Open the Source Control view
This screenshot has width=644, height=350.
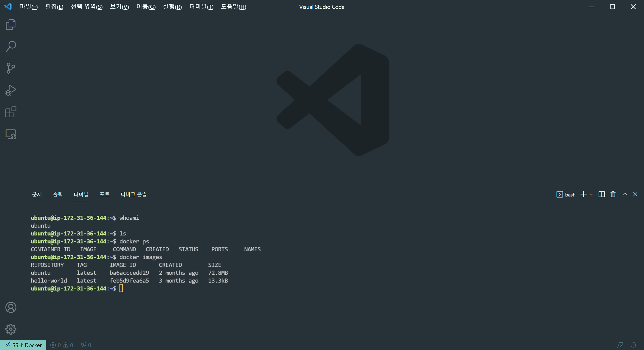pyautogui.click(x=11, y=68)
